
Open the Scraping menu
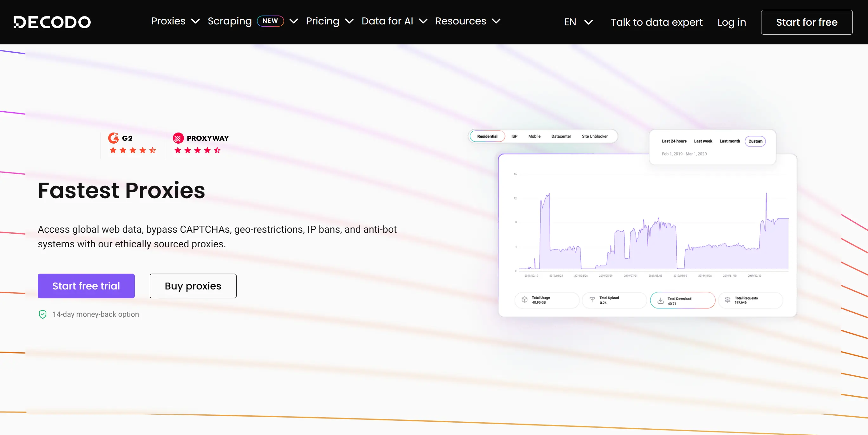[x=230, y=21]
